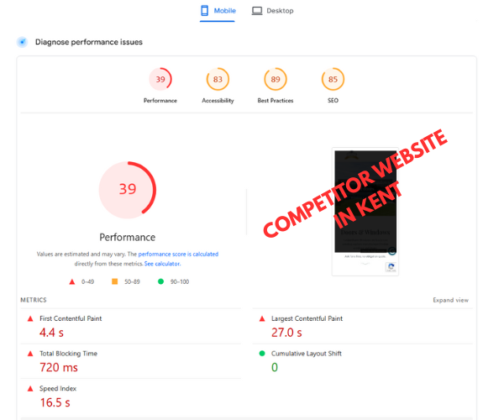Select the Accessibility score gauge 83
Viewport: 504px width, 420px height.
(x=218, y=79)
